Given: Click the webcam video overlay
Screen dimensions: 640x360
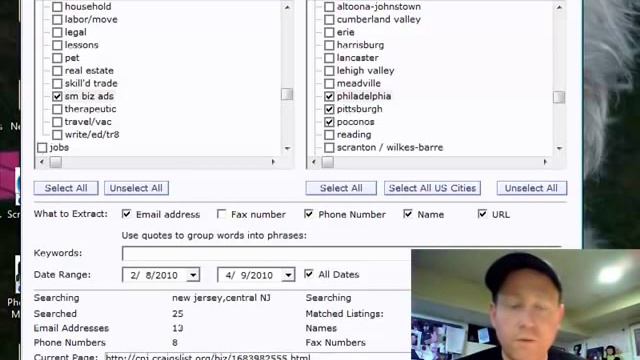Looking at the screenshot, I should (526, 304).
